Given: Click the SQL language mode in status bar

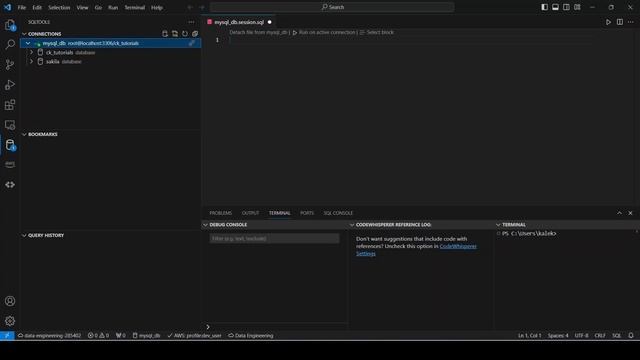Looking at the screenshot, I should 616,336.
